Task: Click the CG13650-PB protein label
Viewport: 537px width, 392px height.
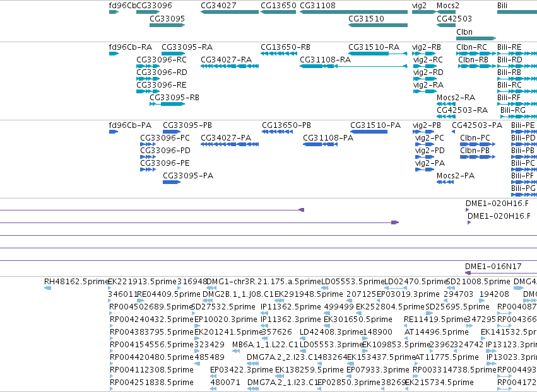Action: (x=286, y=125)
